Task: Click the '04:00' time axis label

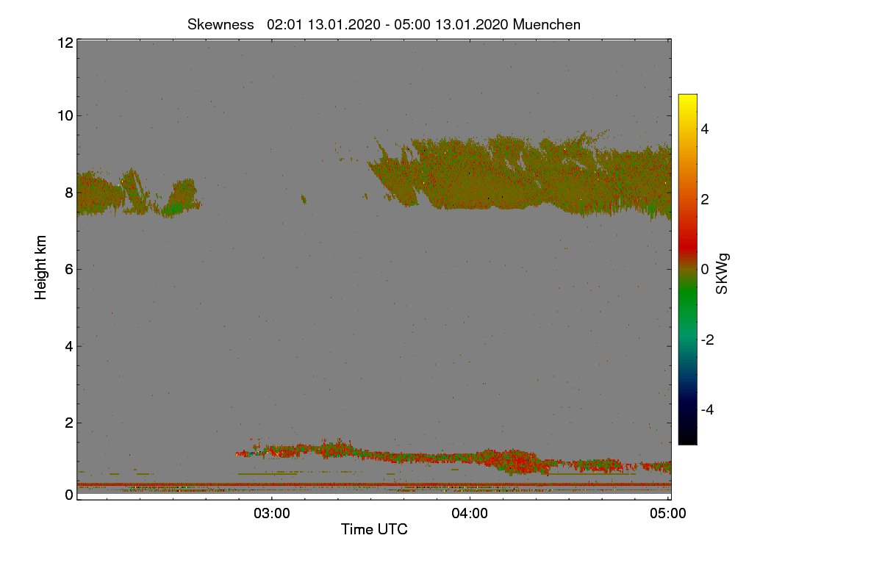Action: 470,514
